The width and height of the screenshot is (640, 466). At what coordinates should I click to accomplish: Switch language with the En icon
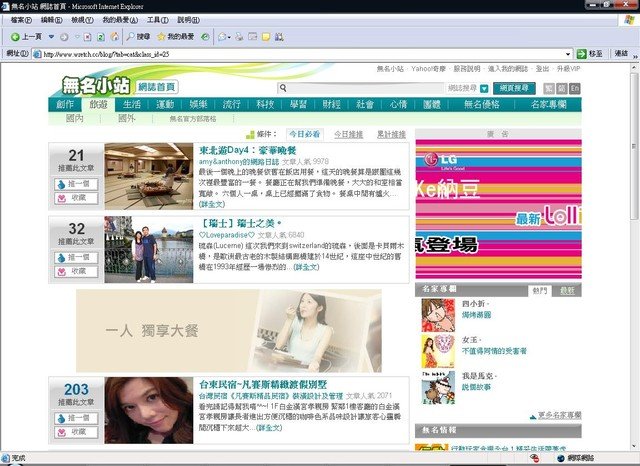(x=575, y=88)
